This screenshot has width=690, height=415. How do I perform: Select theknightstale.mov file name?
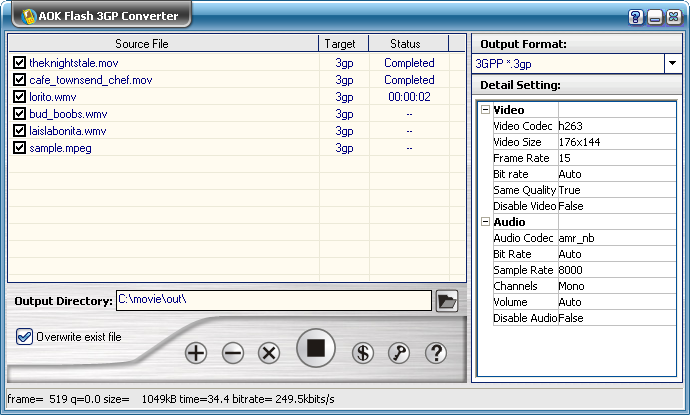click(74, 63)
